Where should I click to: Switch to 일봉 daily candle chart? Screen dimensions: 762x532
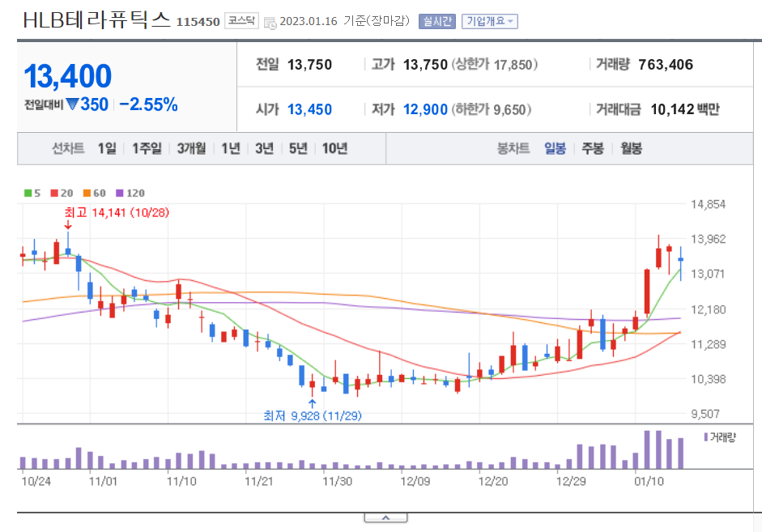point(555,148)
